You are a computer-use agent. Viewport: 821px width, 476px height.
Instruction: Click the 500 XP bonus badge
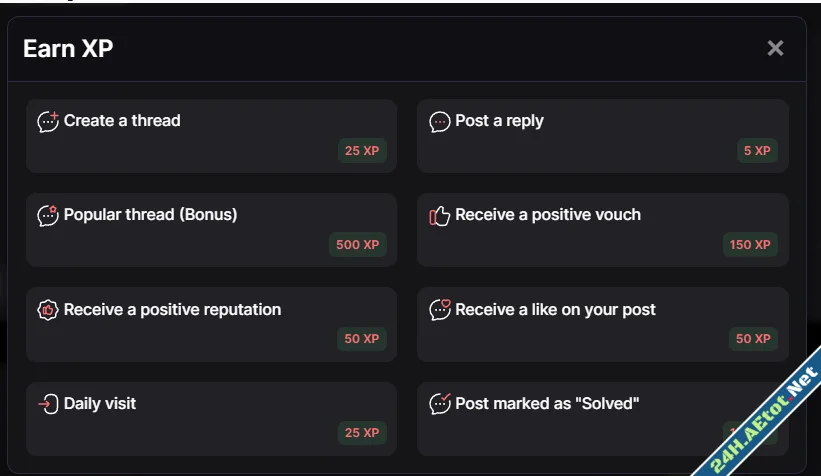point(358,245)
